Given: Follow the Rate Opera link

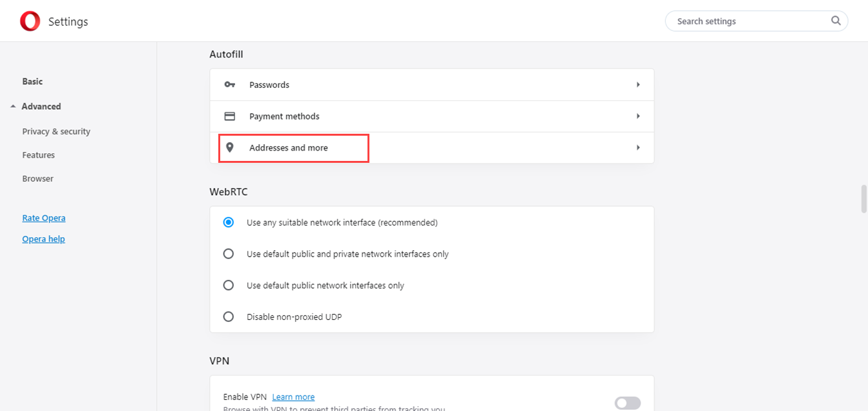Looking at the screenshot, I should [44, 218].
